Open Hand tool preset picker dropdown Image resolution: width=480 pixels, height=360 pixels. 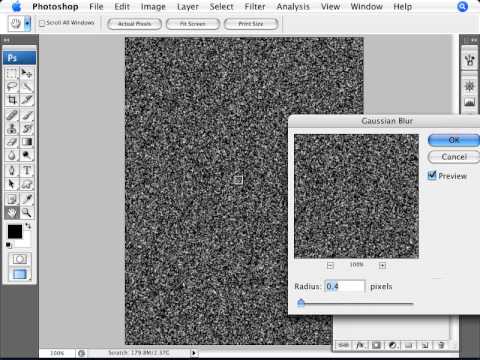pyautogui.click(x=27, y=24)
